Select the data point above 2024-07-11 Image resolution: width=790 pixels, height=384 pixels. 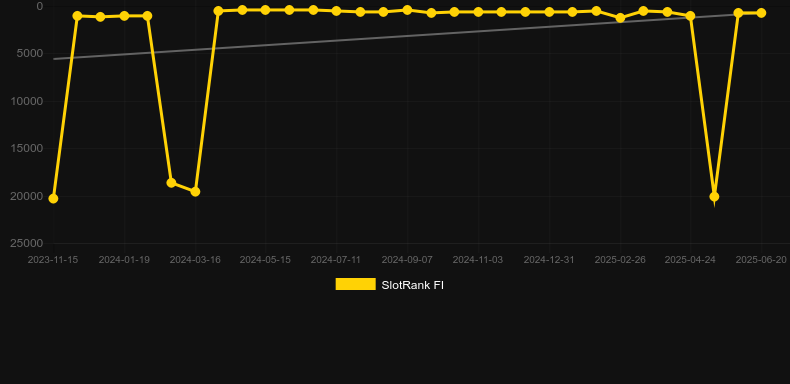coord(336,11)
